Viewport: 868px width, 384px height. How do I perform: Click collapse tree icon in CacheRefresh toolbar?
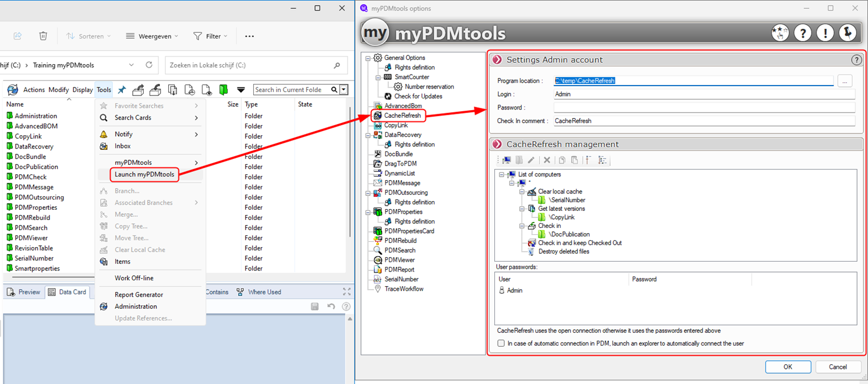click(589, 160)
